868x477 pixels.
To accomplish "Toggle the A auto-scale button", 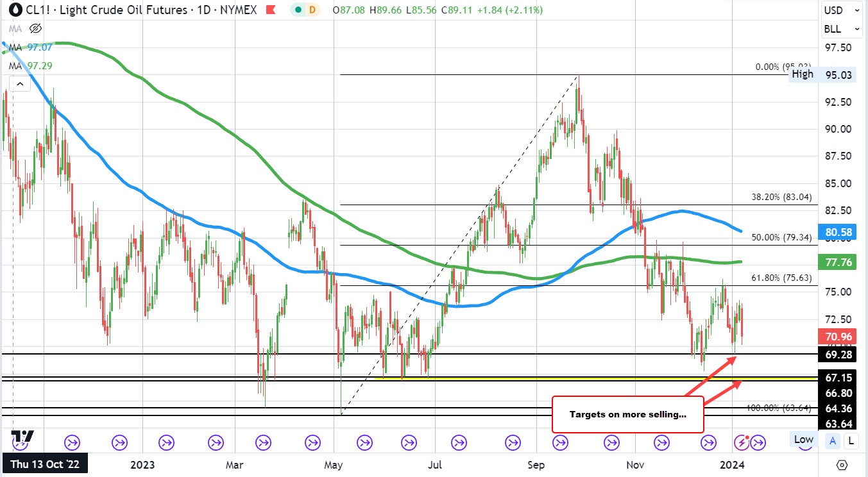I will (833, 440).
